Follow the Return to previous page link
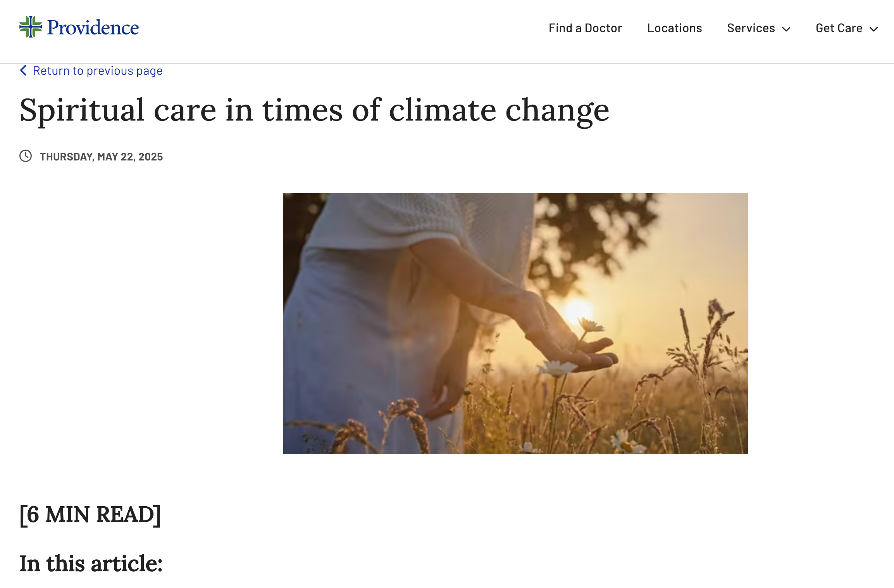The image size is (894, 588). (98, 71)
